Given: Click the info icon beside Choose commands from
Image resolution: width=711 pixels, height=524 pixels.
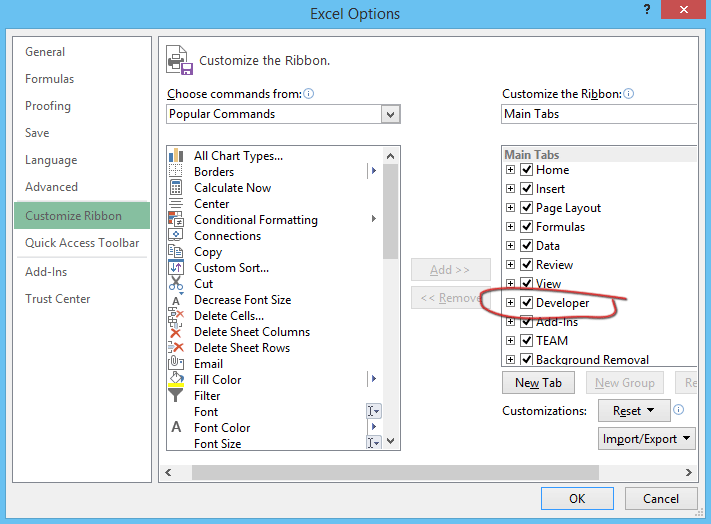Looking at the screenshot, I should point(308,93).
